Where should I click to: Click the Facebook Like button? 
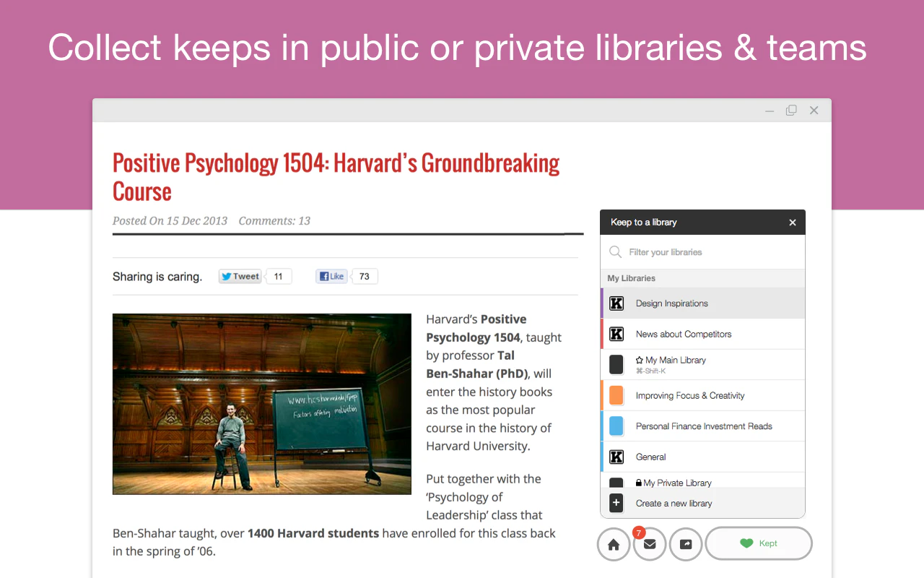pos(332,276)
